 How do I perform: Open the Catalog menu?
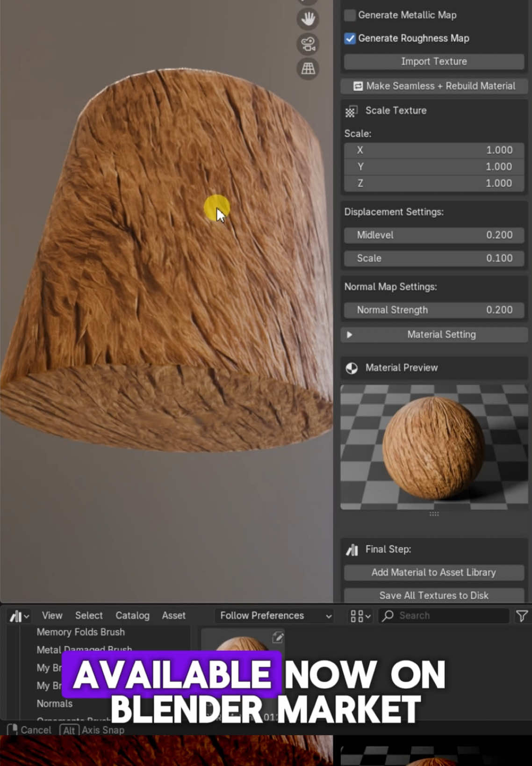point(132,616)
